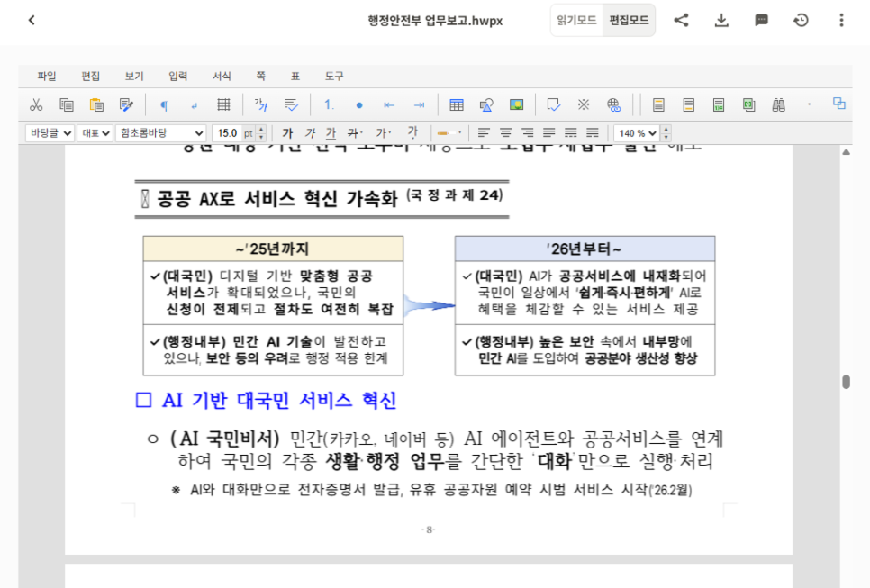Open the 표 menu

pos(295,76)
